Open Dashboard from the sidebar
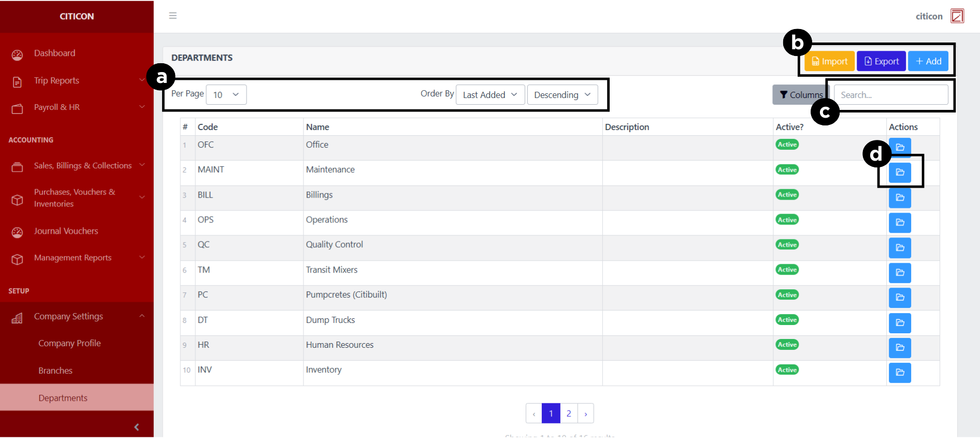 coord(54,53)
